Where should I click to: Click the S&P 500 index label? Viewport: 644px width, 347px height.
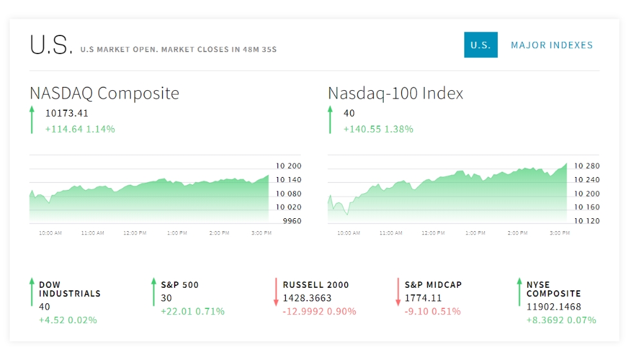pos(180,285)
